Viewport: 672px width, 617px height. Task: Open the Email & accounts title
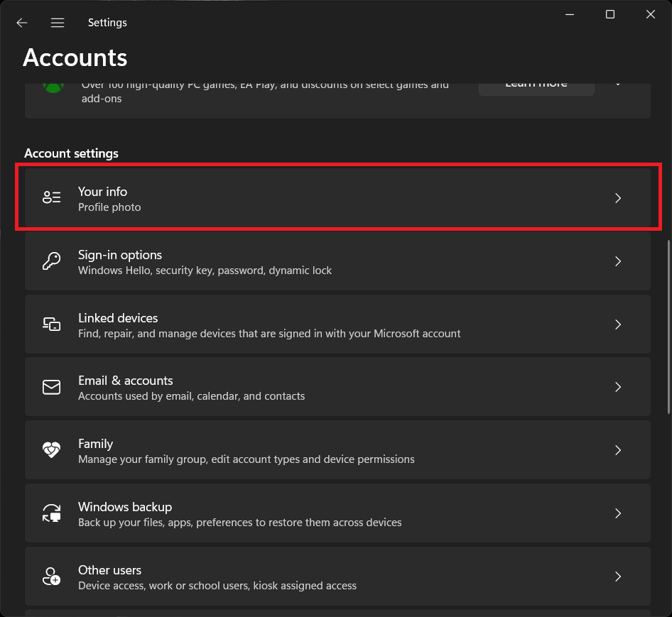(126, 381)
